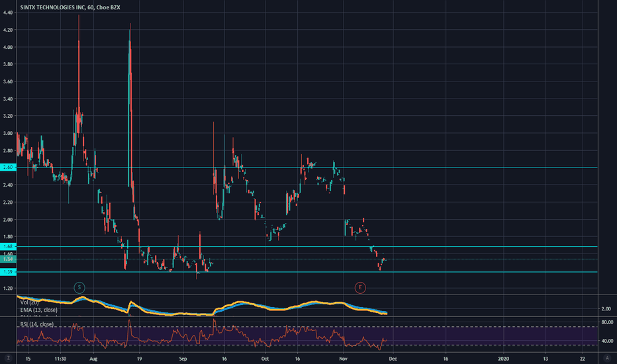This screenshot has width=617, height=364.
Task: Click the Dec label on time axis
Action: point(393,359)
